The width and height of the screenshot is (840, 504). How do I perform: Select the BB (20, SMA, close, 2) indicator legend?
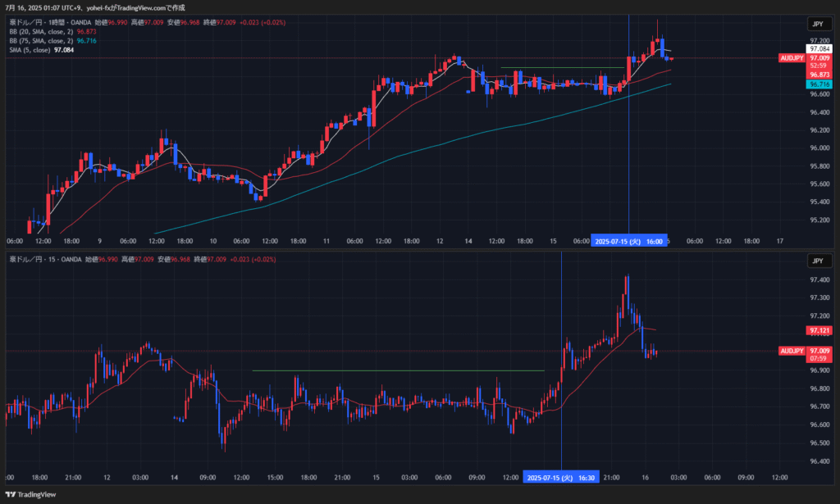41,31
